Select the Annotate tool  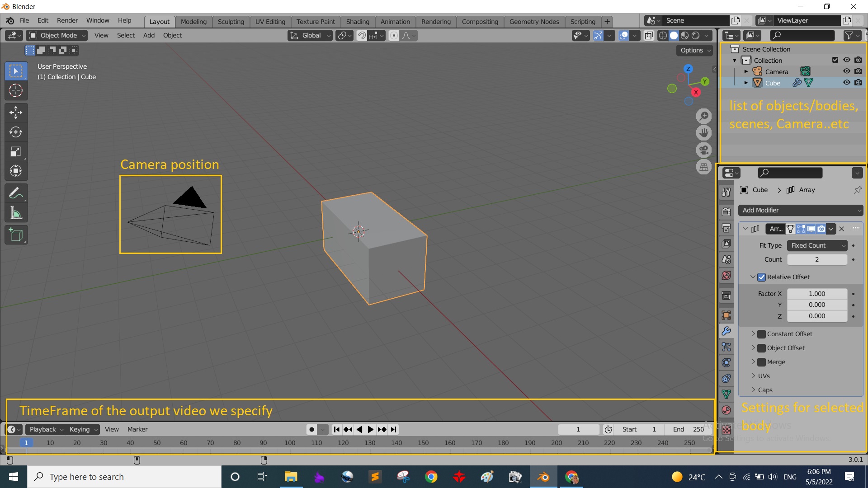pos(16,193)
